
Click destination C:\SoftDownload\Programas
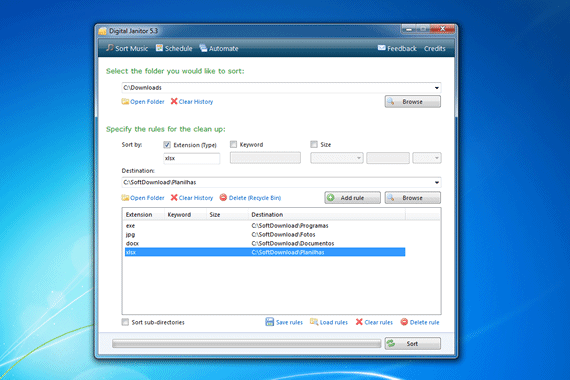(x=290, y=226)
